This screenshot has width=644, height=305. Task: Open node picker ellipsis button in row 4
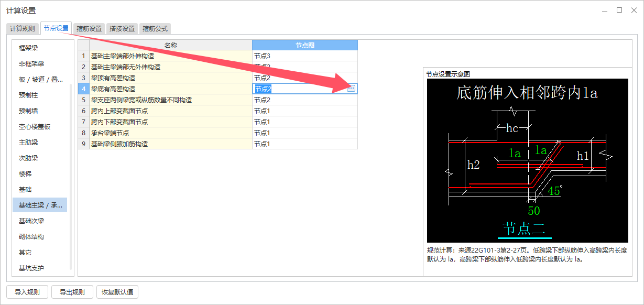coord(351,89)
